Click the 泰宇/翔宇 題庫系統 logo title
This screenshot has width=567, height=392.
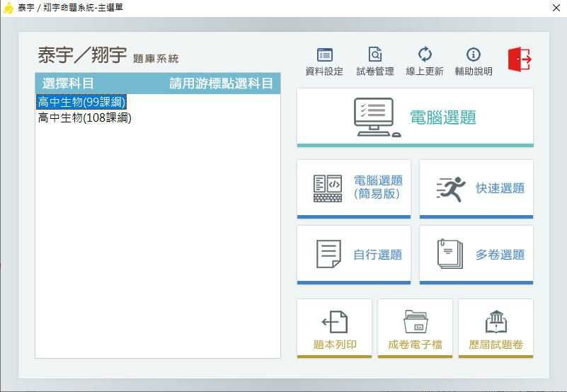pyautogui.click(x=108, y=55)
